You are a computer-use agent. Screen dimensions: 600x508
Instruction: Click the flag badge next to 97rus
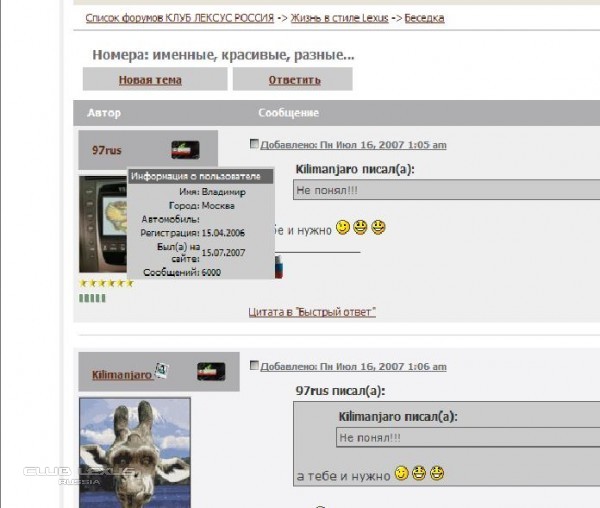(185, 149)
